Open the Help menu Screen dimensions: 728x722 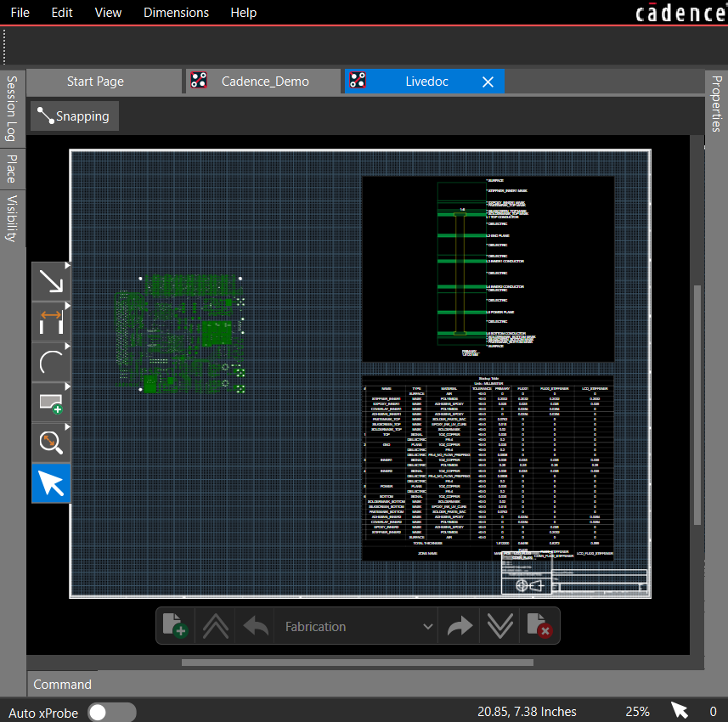[x=243, y=13]
